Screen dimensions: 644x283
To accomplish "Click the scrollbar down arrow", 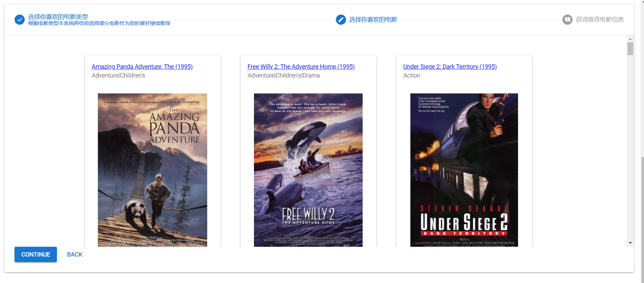I will point(630,243).
